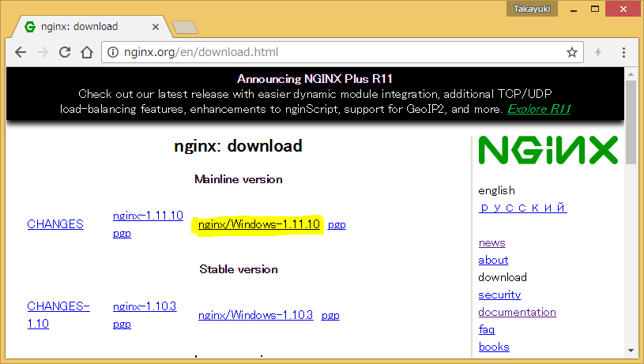This screenshot has width=644, height=364.
Task: Open the Chrome three-dot menu
Action: pyautogui.click(x=623, y=52)
